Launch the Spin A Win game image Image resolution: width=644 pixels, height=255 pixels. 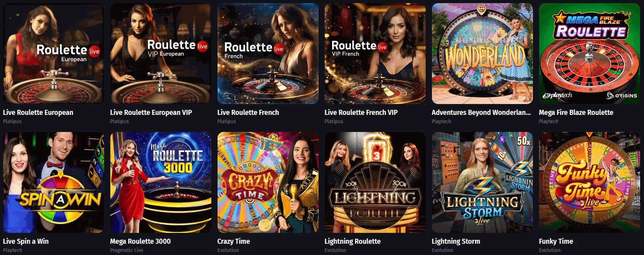point(54,182)
